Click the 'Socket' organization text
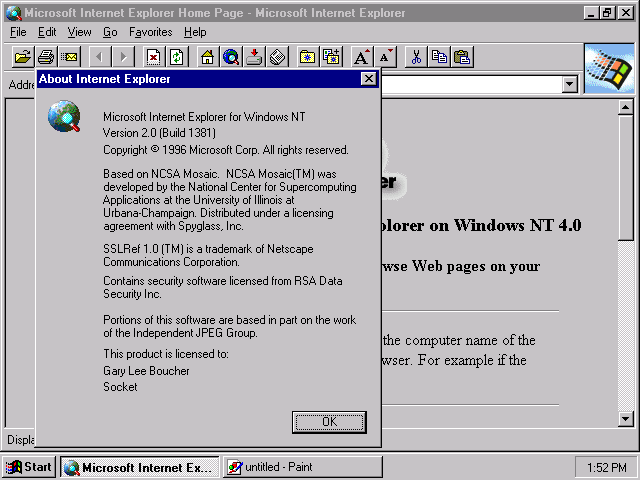Viewport: 640px width, 480px height. (x=120, y=387)
